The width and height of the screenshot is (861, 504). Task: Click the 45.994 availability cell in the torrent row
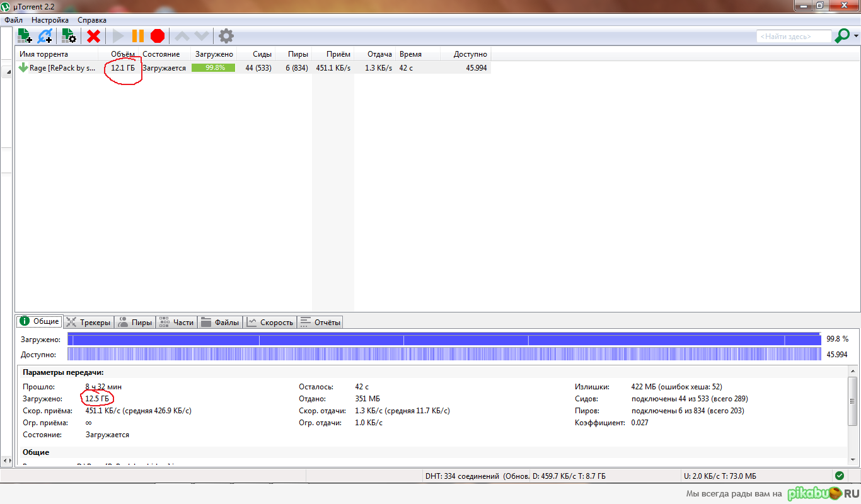[x=476, y=67]
